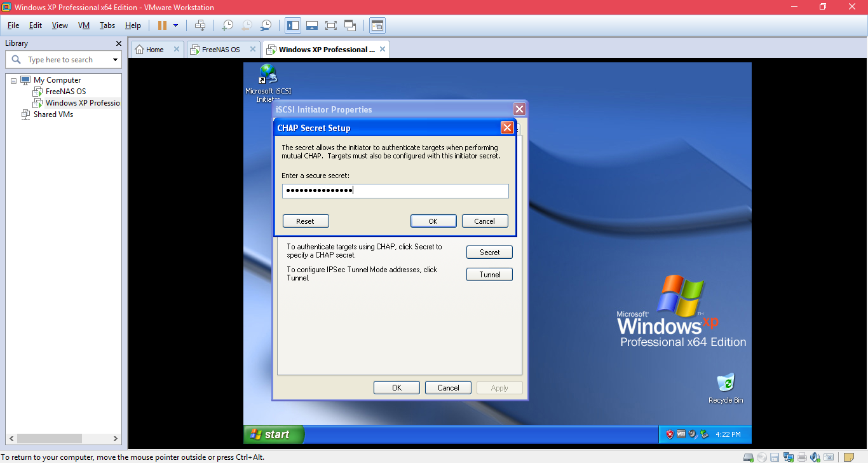Image resolution: width=868 pixels, height=463 pixels.
Task: Select Shared VMs in the library
Action: coord(53,114)
